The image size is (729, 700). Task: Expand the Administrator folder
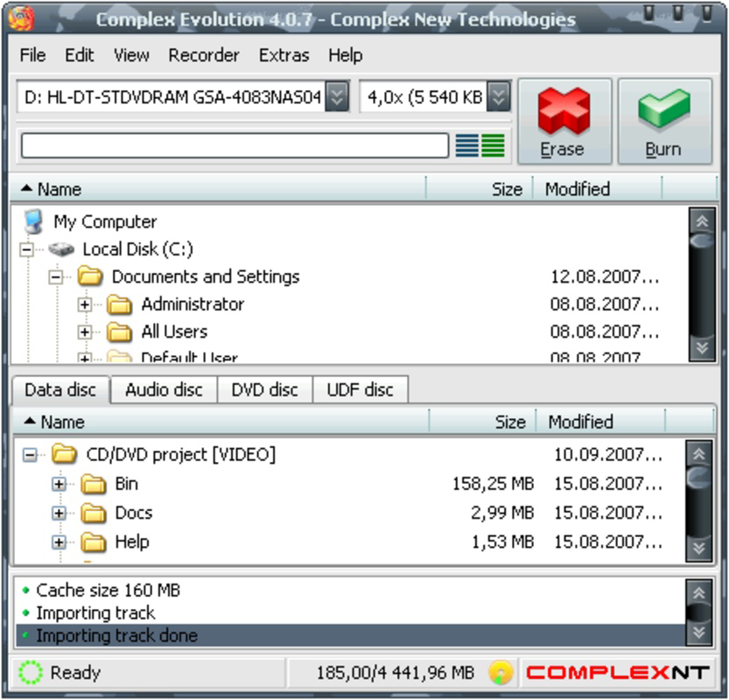pyautogui.click(x=85, y=304)
